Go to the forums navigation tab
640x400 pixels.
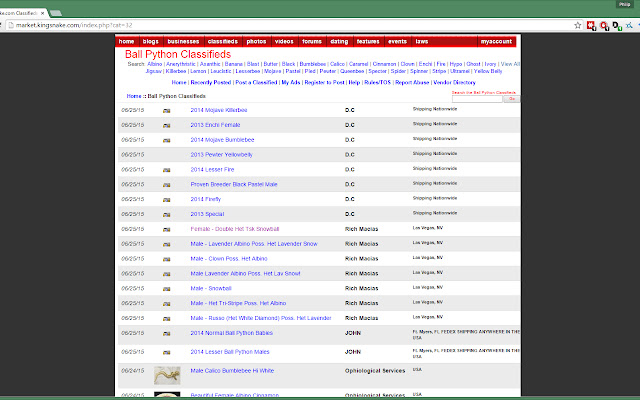pyautogui.click(x=312, y=42)
